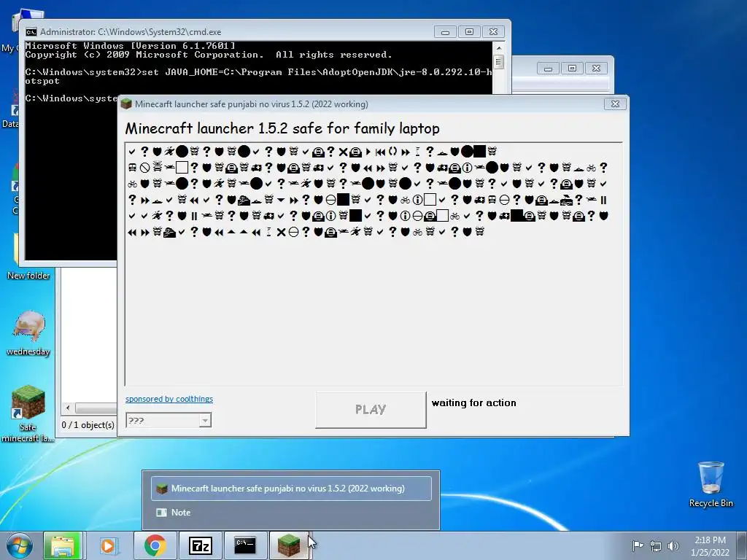Click the cmd window scroll up arrow
The height and width of the screenshot is (560, 747).
[x=498, y=47]
